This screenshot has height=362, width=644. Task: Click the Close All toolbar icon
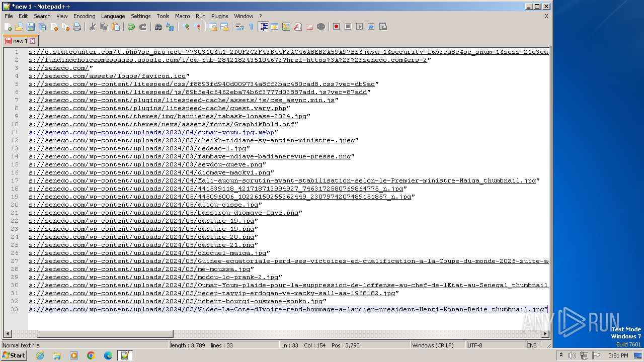pyautogui.click(x=65, y=27)
